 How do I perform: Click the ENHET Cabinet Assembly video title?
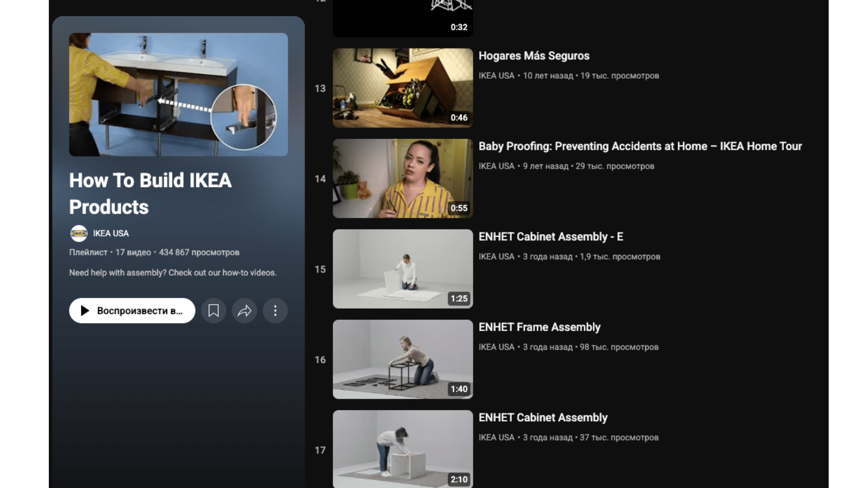(542, 418)
